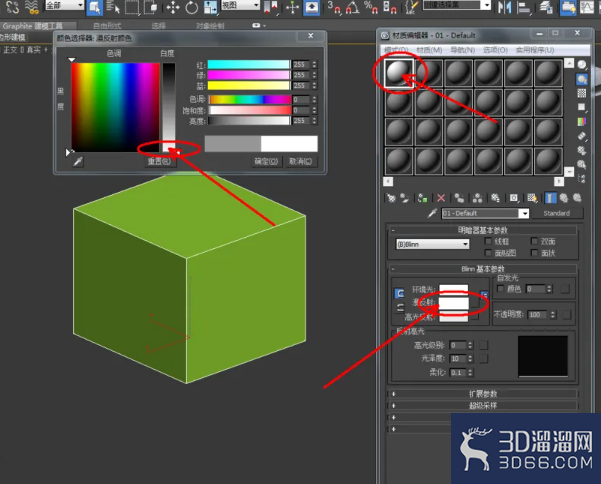The width and height of the screenshot is (601, 484).
Task: Toggle the 3D Snaps button
Action: click(x=333, y=8)
